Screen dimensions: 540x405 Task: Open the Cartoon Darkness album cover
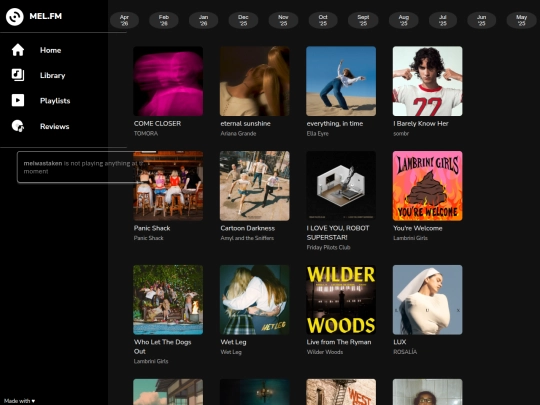click(x=255, y=186)
